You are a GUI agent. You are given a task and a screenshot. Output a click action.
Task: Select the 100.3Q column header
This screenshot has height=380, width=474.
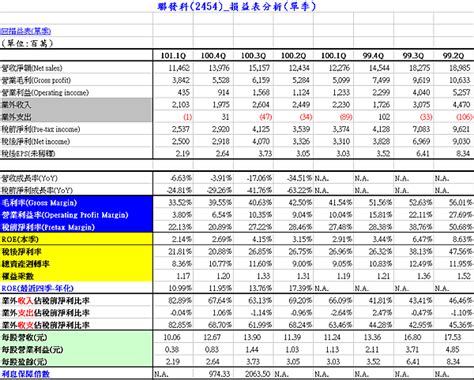point(253,55)
